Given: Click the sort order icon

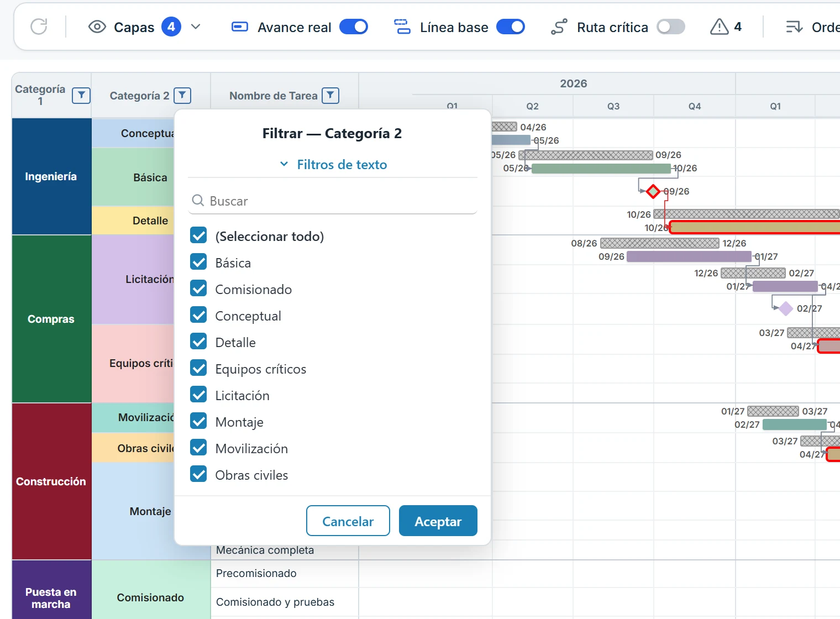Looking at the screenshot, I should tap(794, 27).
